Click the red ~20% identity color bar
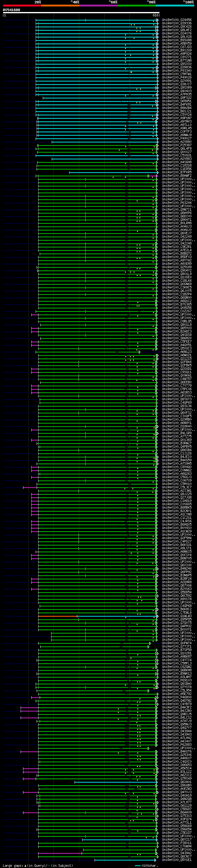197x868 pixels. point(22,6)
